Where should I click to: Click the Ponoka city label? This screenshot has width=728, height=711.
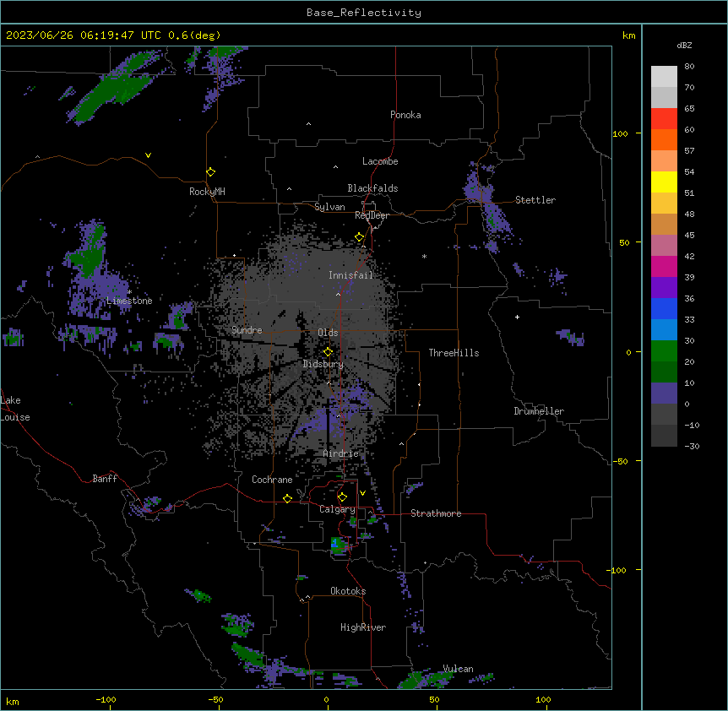tap(405, 115)
